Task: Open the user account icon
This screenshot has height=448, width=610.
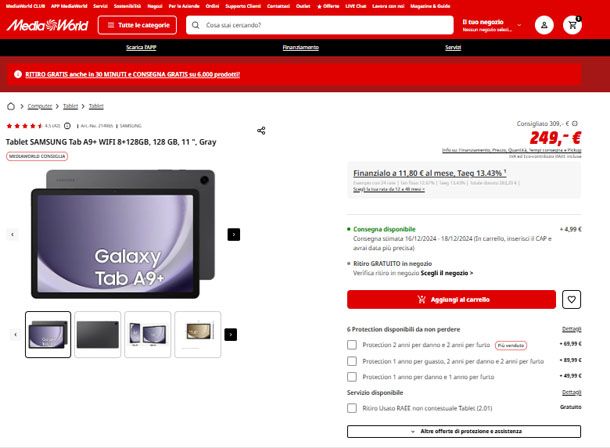Action: [x=544, y=25]
